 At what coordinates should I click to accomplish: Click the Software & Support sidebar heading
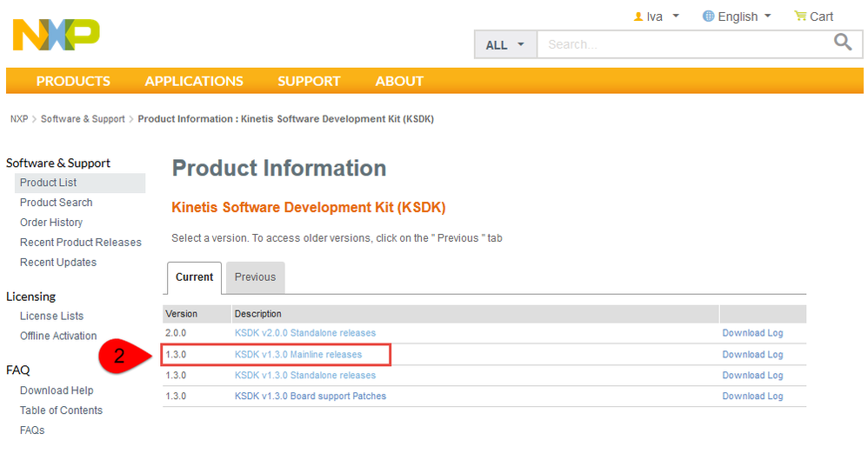tap(58, 163)
